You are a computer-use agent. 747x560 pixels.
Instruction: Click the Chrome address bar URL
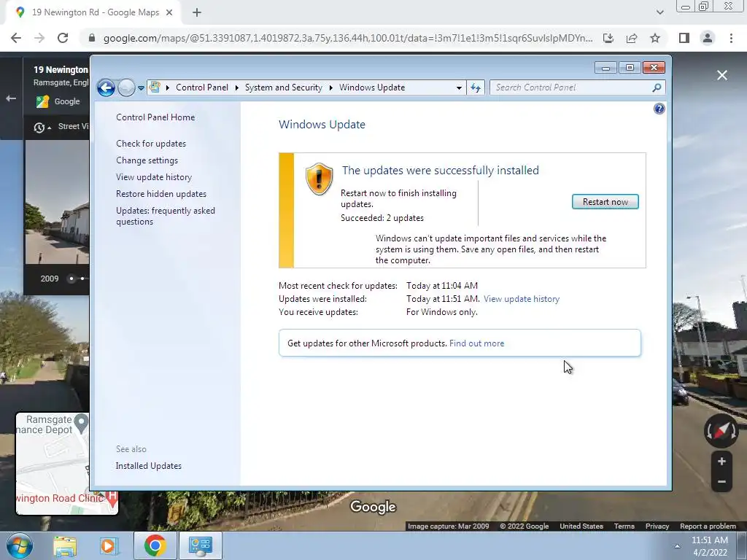[x=348, y=38]
